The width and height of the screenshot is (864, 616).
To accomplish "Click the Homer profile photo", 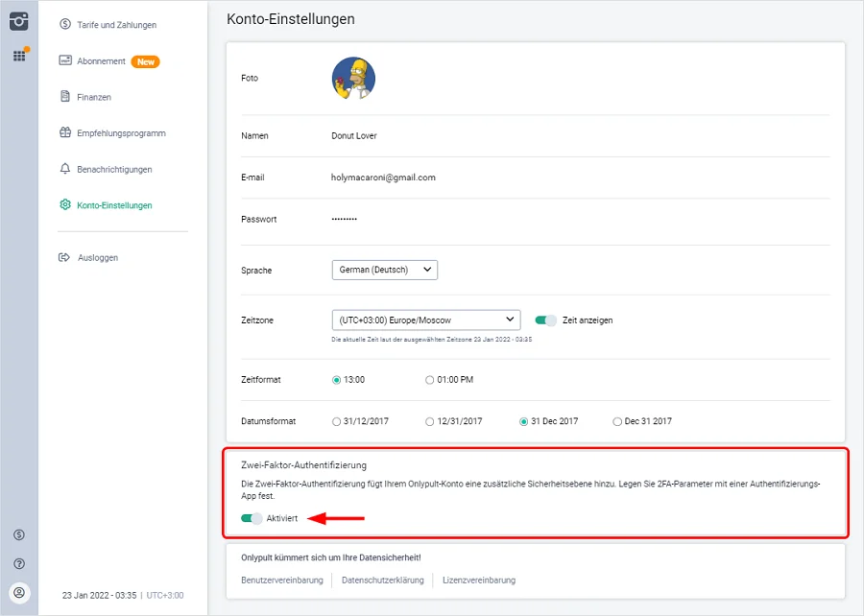I will click(x=353, y=79).
